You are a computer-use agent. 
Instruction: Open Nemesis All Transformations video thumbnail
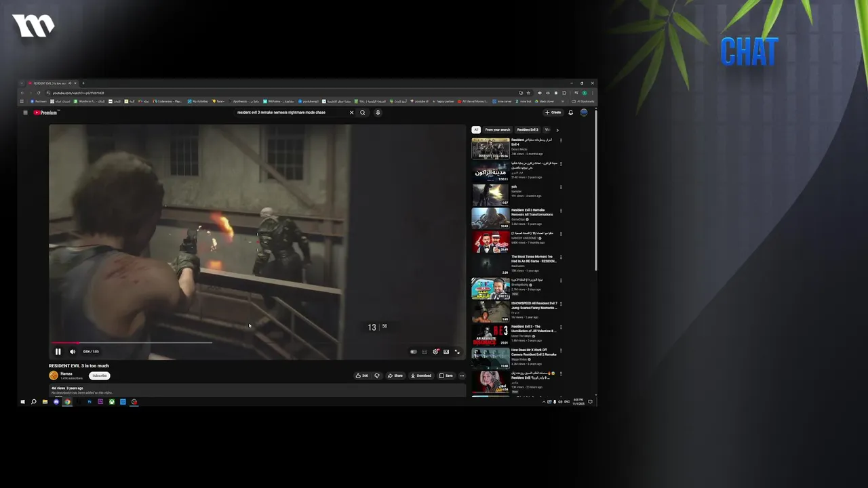(x=490, y=218)
